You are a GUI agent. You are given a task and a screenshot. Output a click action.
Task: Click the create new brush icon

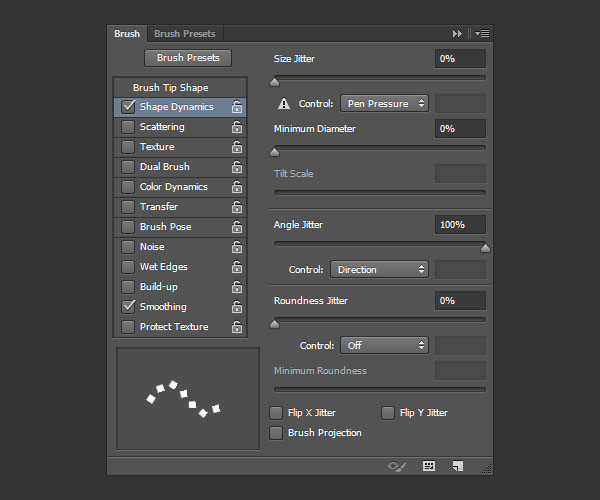pyautogui.click(x=457, y=466)
